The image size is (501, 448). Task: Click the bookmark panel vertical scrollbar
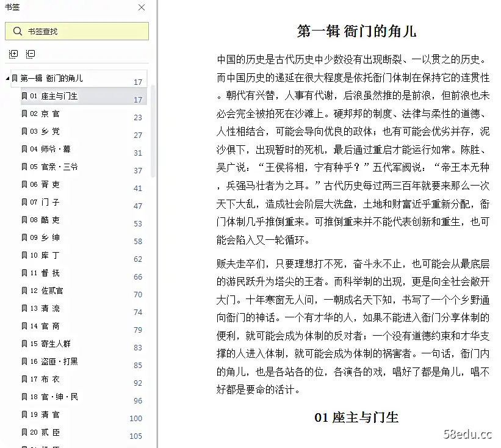pos(153,131)
